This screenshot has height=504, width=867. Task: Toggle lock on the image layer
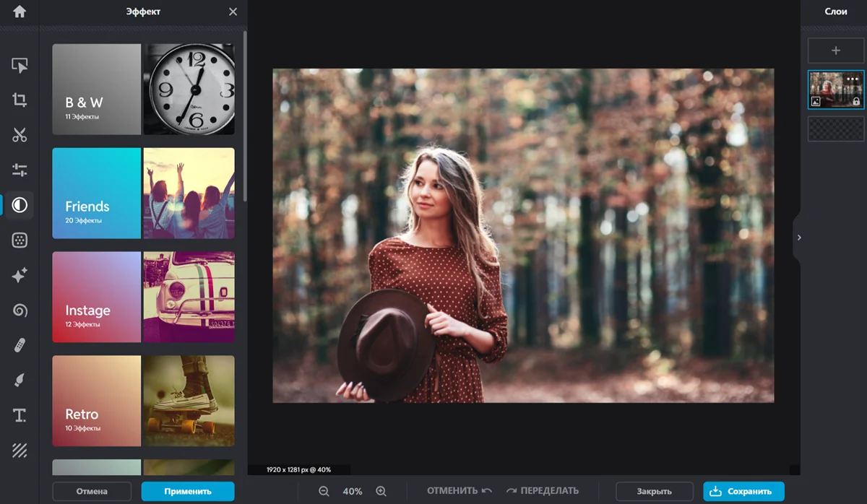click(x=856, y=102)
